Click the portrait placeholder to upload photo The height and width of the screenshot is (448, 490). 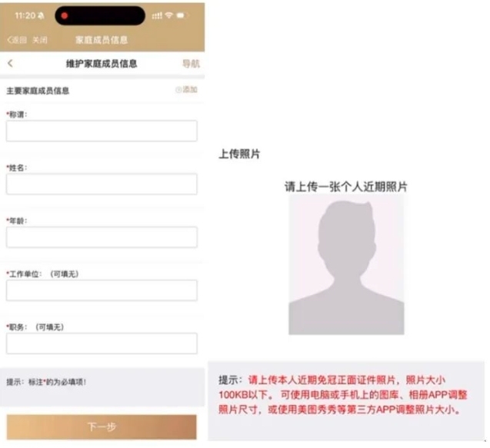coord(346,264)
